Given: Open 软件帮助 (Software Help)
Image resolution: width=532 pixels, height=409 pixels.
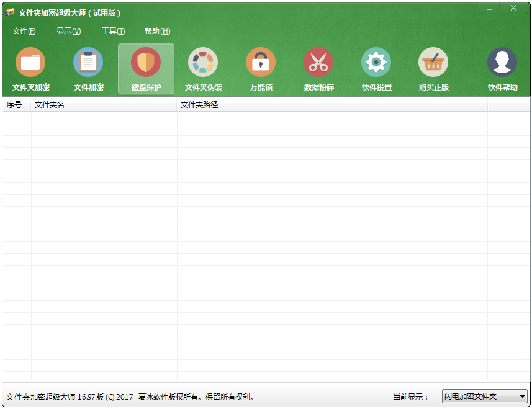Looking at the screenshot, I should pos(502,68).
